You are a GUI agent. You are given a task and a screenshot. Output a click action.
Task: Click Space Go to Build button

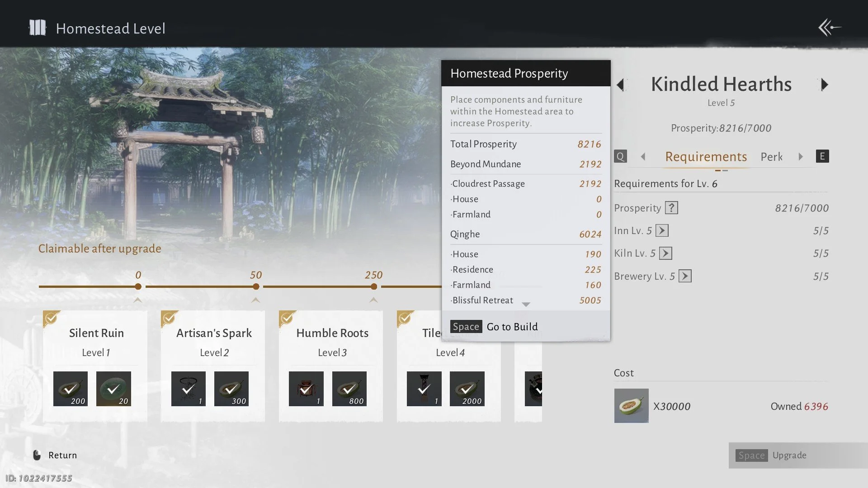494,326
